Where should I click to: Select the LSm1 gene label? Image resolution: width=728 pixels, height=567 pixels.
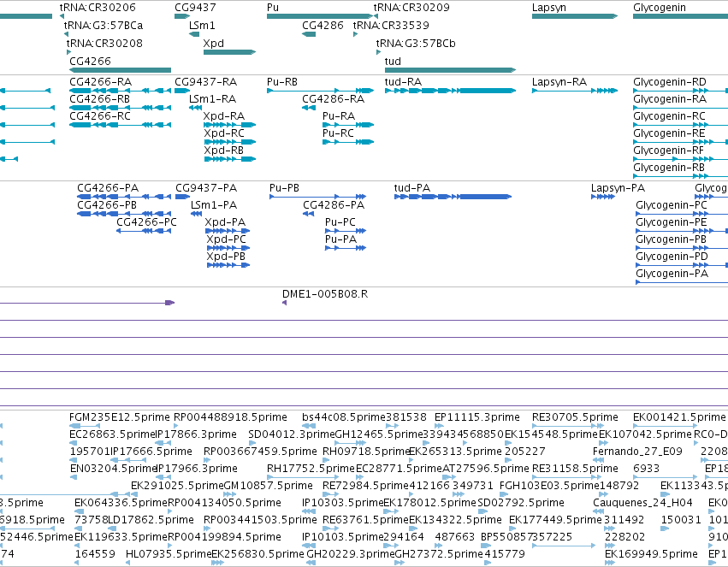[202, 25]
